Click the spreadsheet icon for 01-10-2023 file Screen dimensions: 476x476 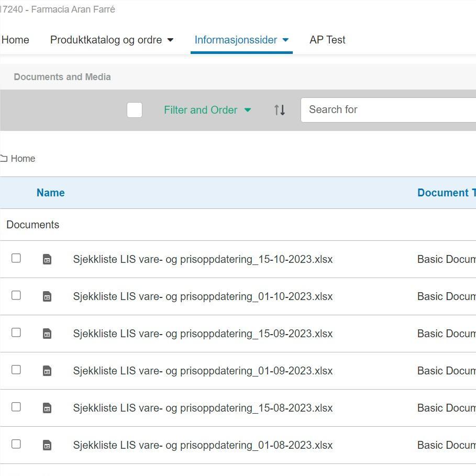47,296
